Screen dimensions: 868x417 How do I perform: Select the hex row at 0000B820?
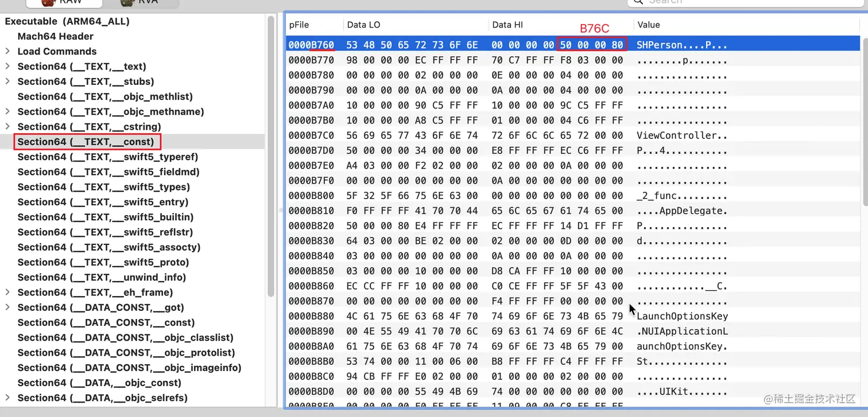[x=573, y=225]
